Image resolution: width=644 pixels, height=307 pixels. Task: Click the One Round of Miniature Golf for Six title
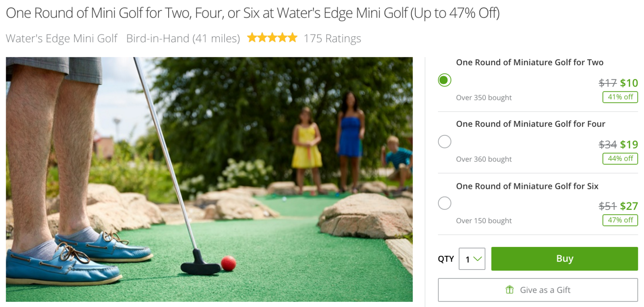pos(527,186)
